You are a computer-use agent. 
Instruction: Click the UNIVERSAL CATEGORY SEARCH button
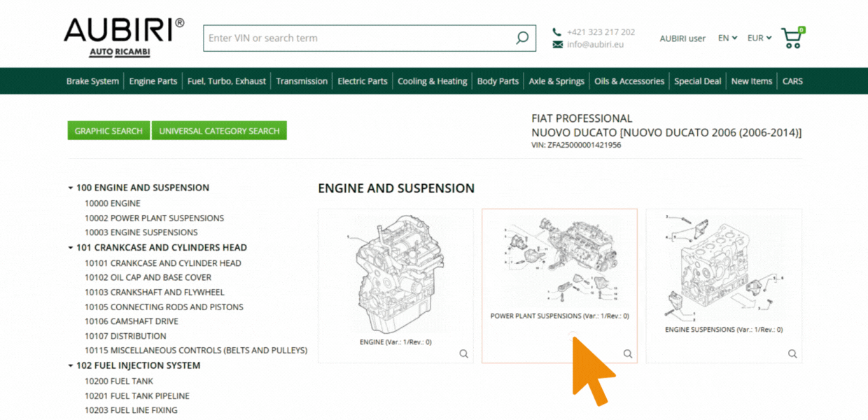click(219, 131)
